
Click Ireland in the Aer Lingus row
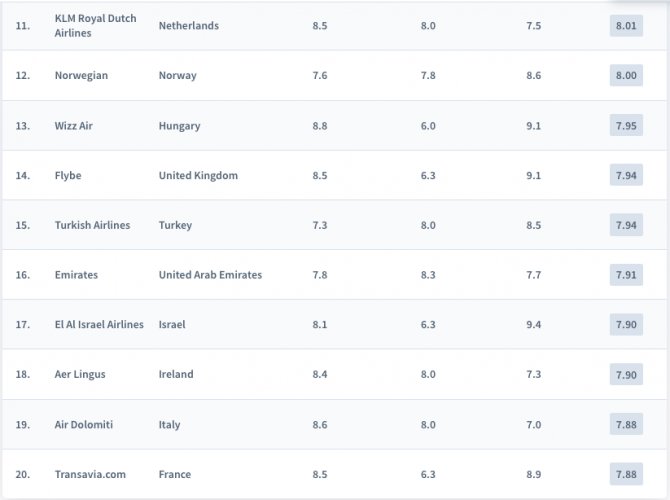[176, 375]
